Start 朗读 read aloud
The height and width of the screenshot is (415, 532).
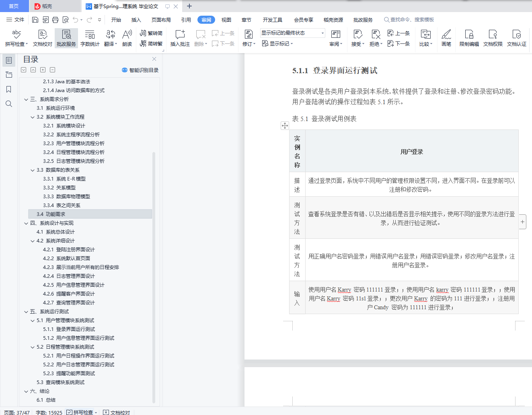(x=127, y=38)
